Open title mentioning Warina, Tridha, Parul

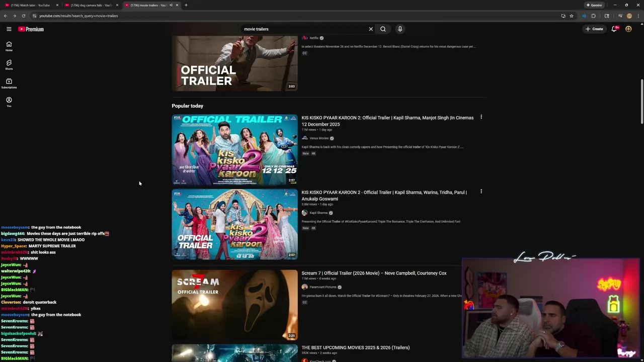(x=384, y=195)
